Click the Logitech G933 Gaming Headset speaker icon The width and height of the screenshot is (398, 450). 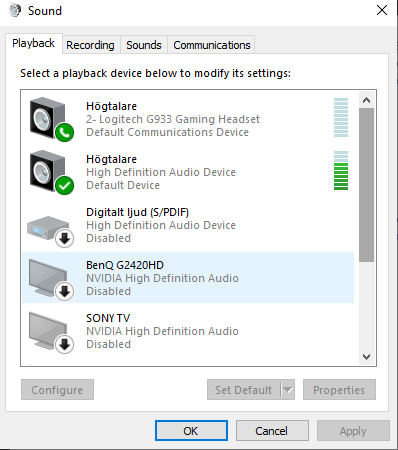coord(51,119)
